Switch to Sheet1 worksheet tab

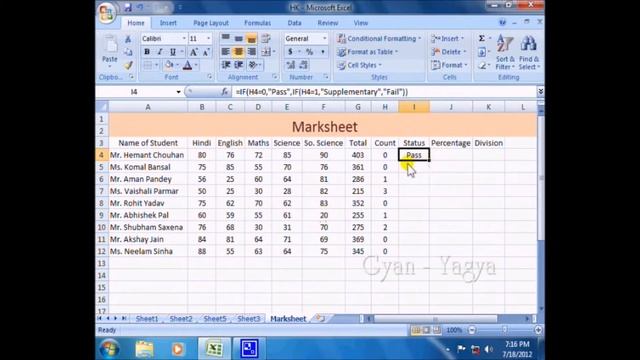pyautogui.click(x=147, y=319)
